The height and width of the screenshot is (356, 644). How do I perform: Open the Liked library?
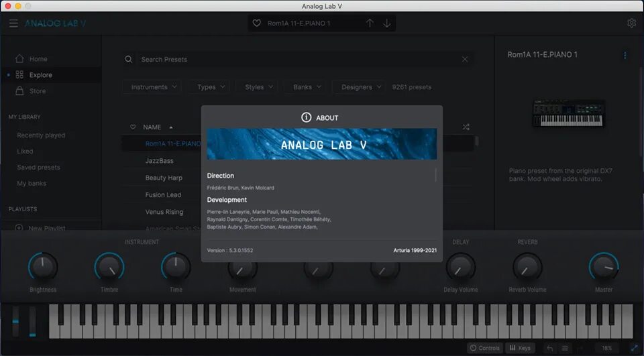click(x=25, y=151)
